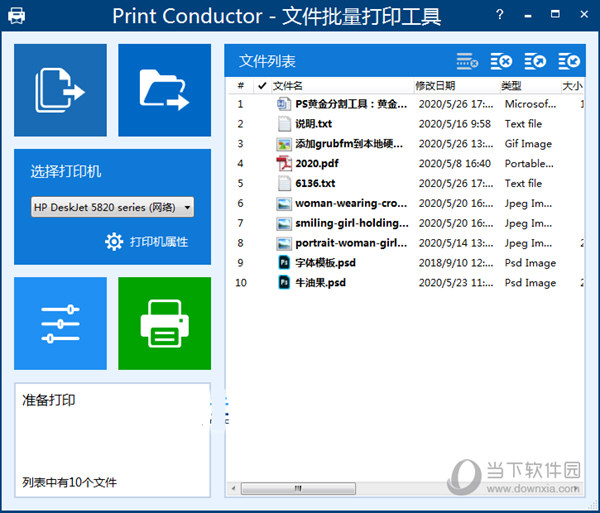Click the GIF image icon in row 3

click(x=284, y=144)
